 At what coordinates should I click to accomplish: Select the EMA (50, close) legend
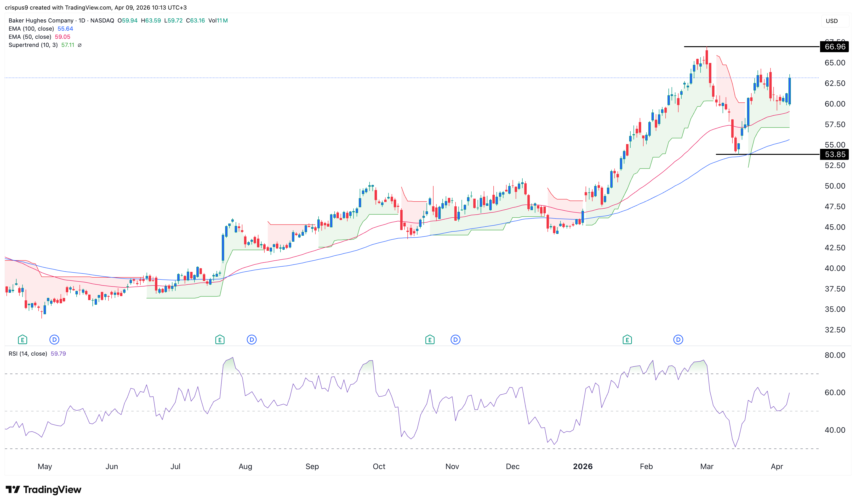30,37
